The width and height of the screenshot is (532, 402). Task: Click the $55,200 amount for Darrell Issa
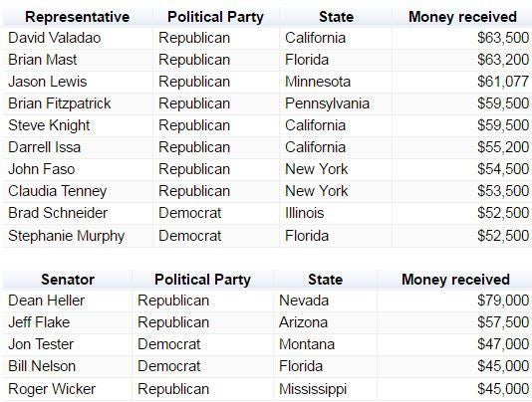[x=503, y=147]
